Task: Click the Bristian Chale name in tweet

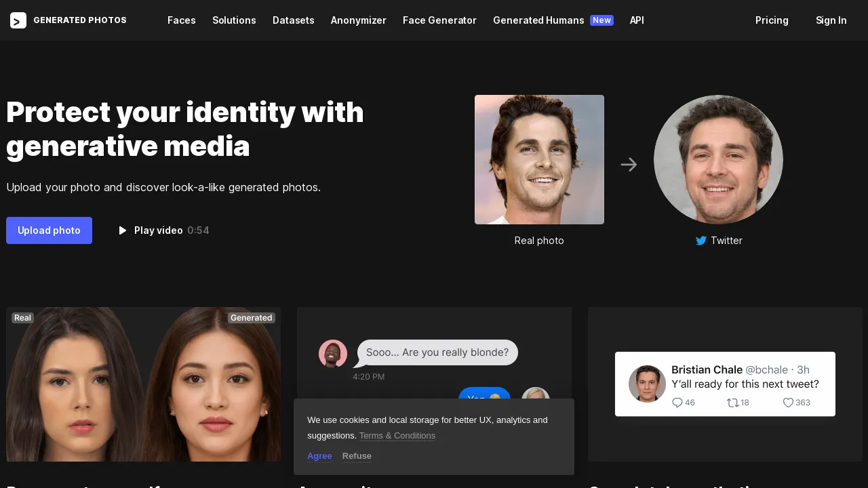Action: coord(707,369)
